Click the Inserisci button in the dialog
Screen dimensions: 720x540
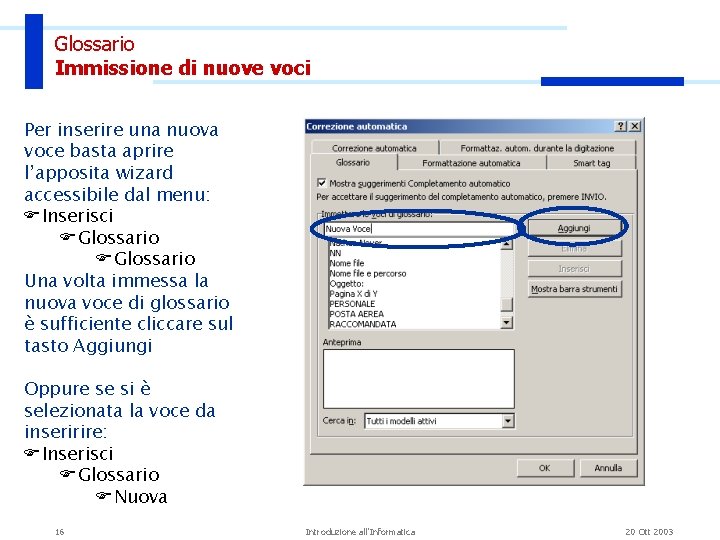[574, 269]
